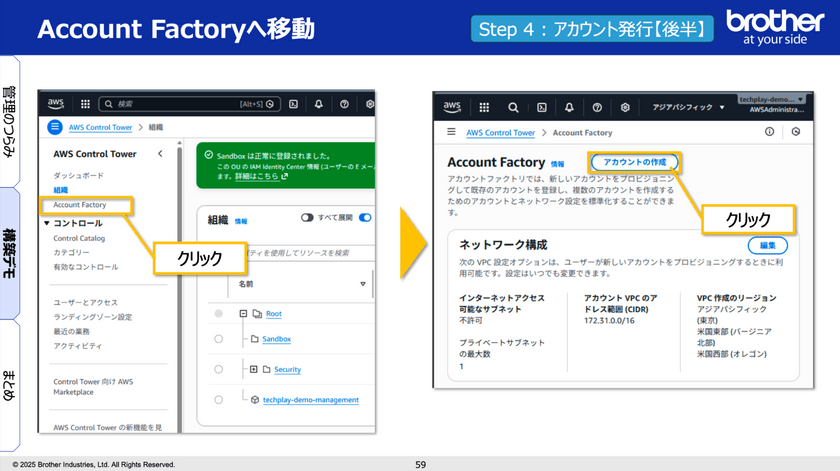Toggle the すべて展開 switch
Image resolution: width=840 pixels, height=471 pixels.
[x=309, y=218]
